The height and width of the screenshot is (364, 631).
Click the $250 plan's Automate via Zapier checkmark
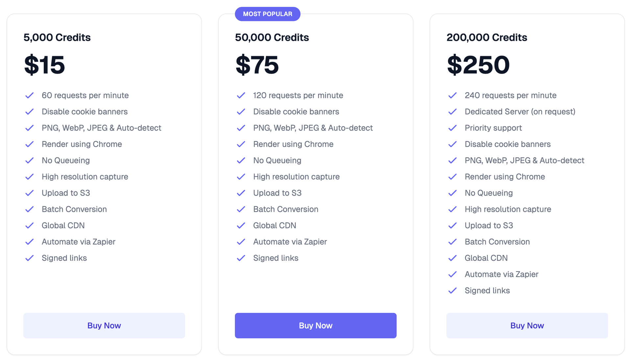(453, 274)
